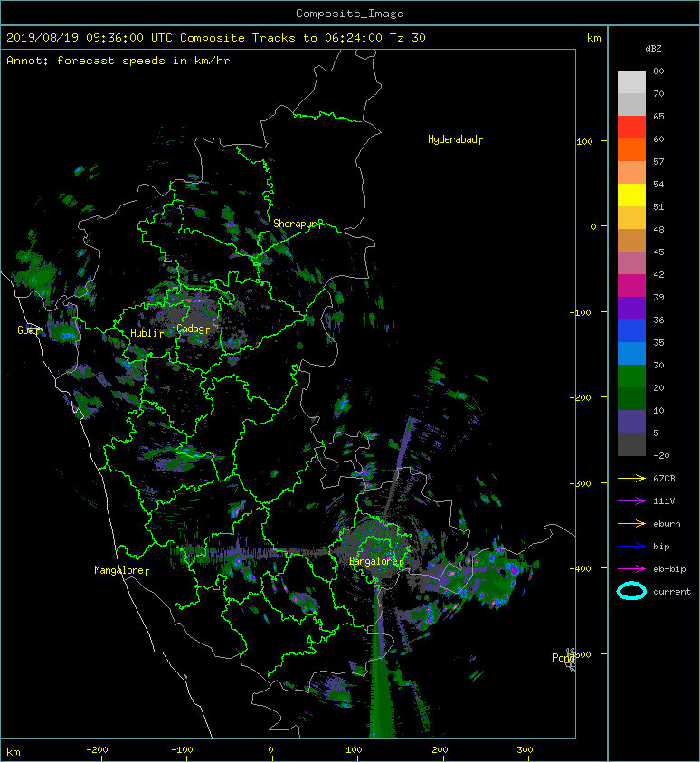Click the 30 dBZ green color swatch

(x=631, y=376)
